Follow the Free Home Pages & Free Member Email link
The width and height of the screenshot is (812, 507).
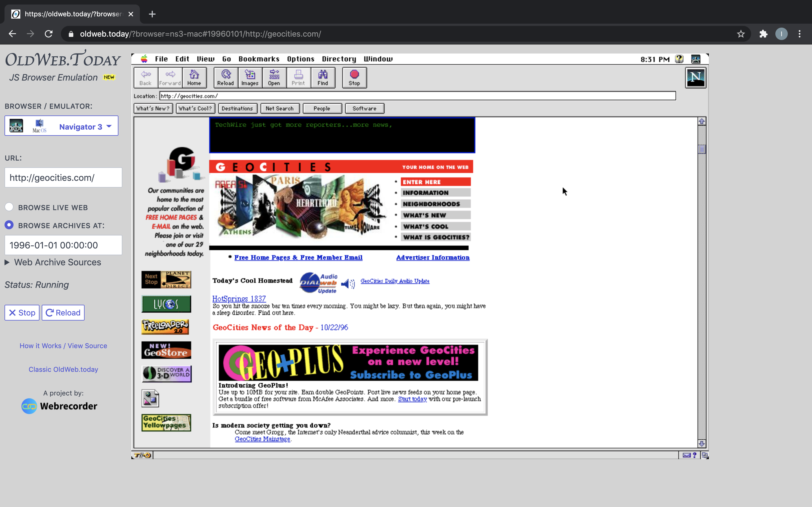[298, 257]
